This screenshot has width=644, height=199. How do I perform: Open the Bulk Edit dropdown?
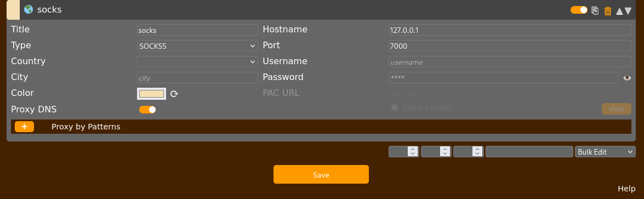tap(605, 152)
